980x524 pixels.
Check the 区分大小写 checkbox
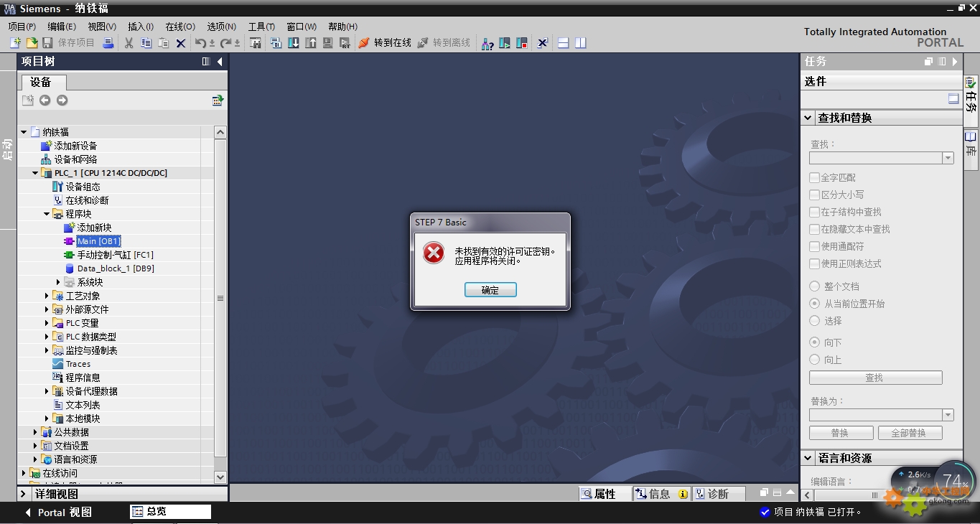tap(814, 195)
